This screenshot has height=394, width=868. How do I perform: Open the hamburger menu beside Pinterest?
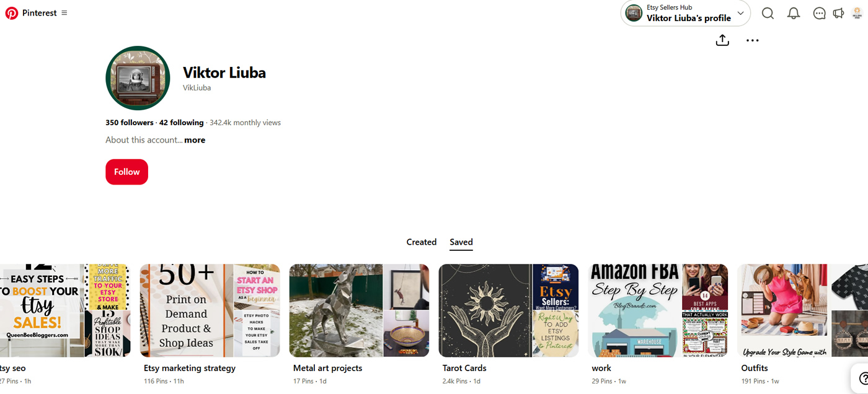point(64,13)
